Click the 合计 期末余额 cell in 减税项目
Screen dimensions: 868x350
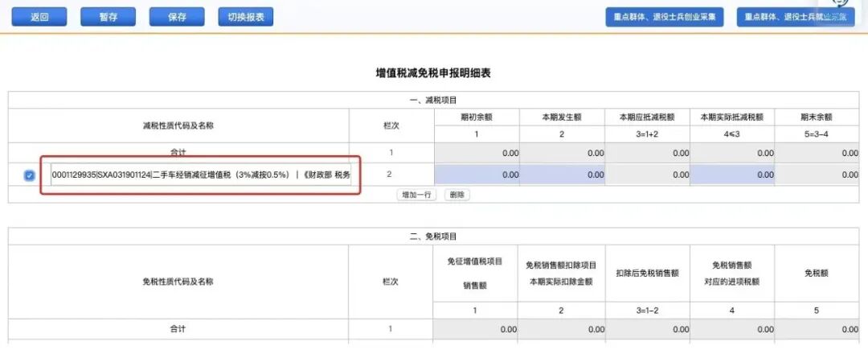coord(817,154)
